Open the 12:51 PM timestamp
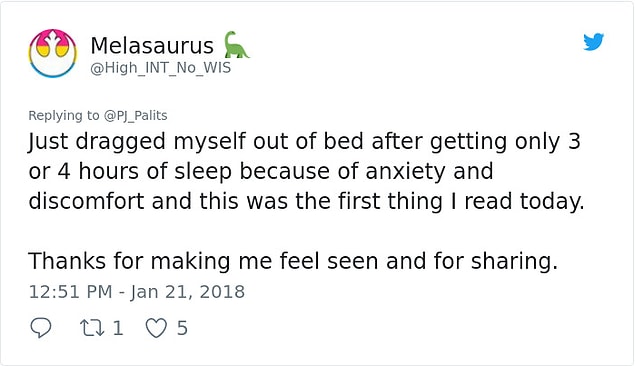 70,292
